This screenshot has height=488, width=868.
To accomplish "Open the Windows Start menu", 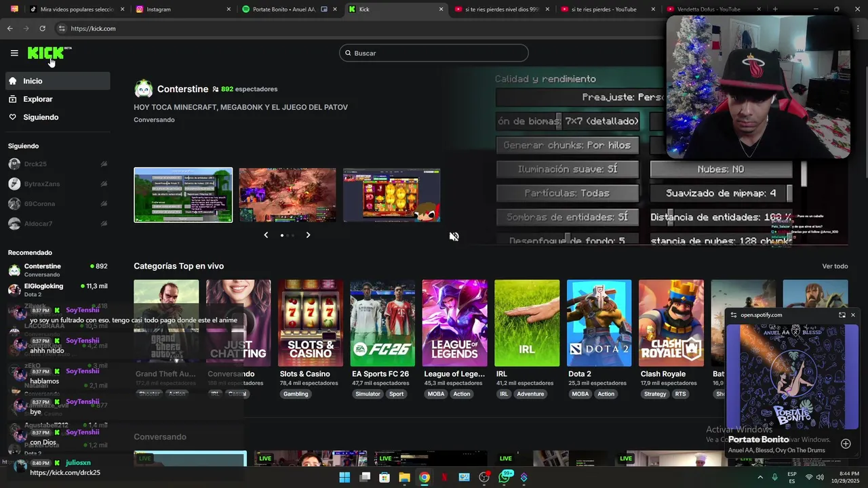I will pos(344,477).
